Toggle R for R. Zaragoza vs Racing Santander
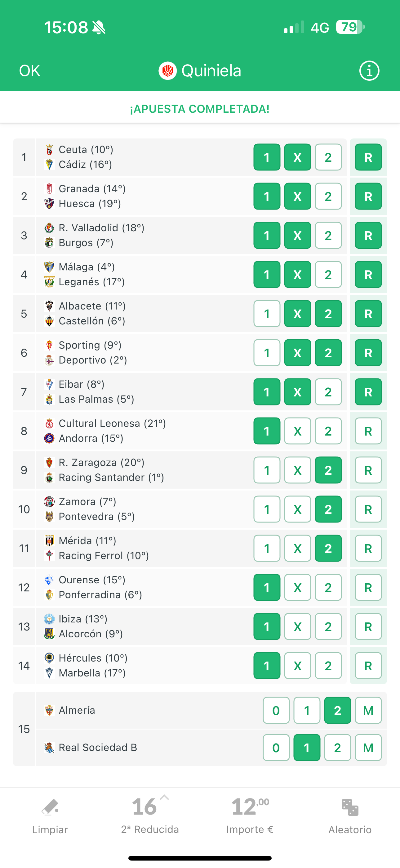 [368, 470]
